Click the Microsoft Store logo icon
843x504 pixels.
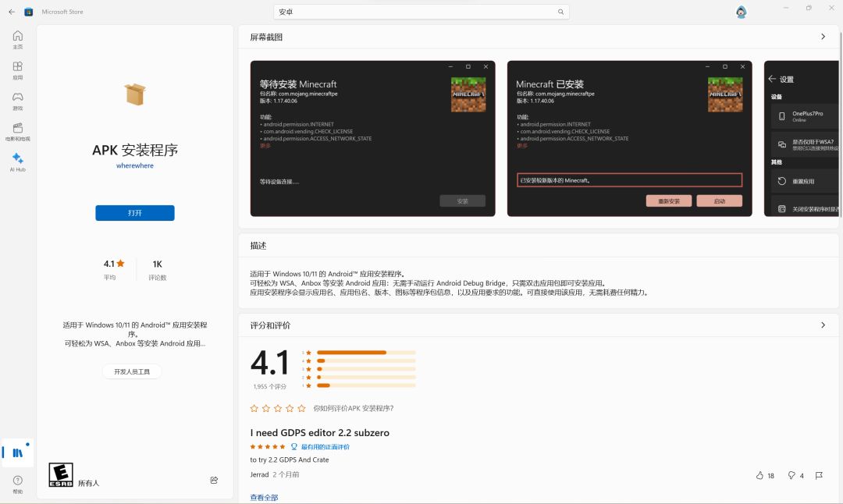29,12
